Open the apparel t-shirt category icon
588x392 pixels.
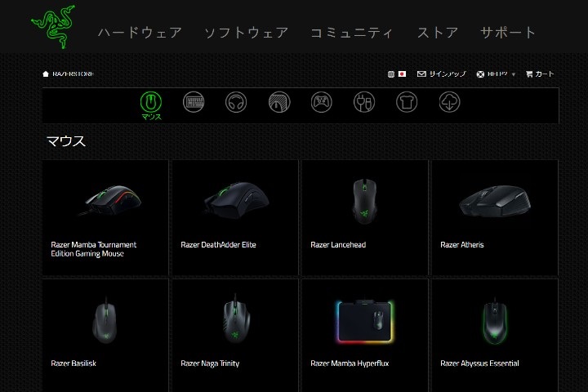point(407,101)
